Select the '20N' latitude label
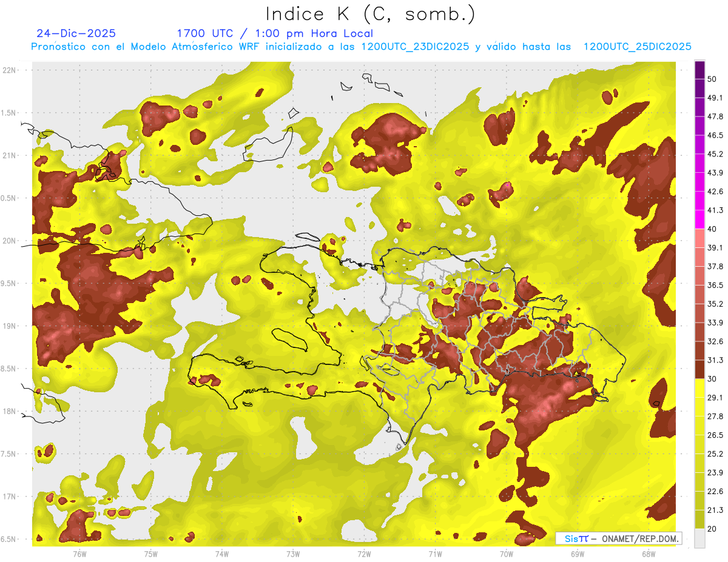Screen dimensions: 728x562 coord(10,241)
